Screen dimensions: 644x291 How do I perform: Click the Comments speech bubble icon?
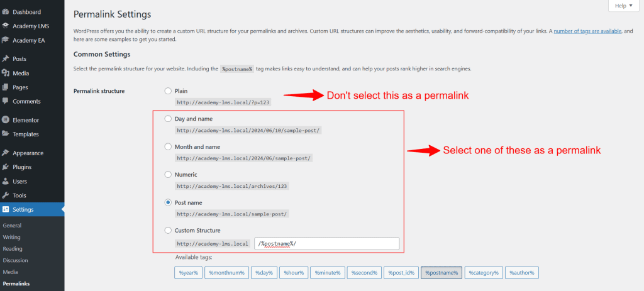tap(5, 101)
